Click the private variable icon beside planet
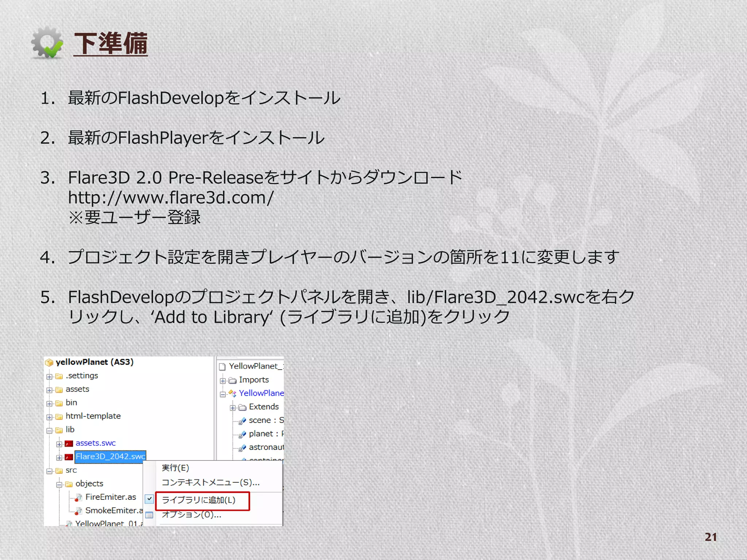This screenshot has width=747, height=560. tap(242, 435)
